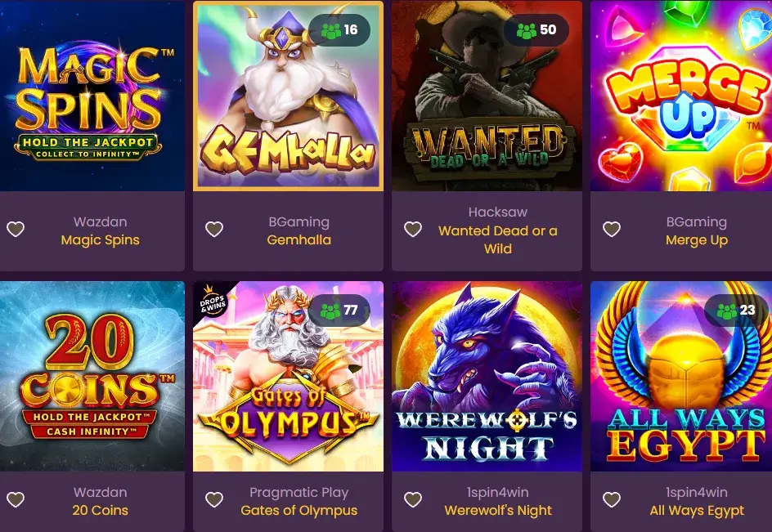Tap the heart icon for Werewolf's Night

pos(413,499)
